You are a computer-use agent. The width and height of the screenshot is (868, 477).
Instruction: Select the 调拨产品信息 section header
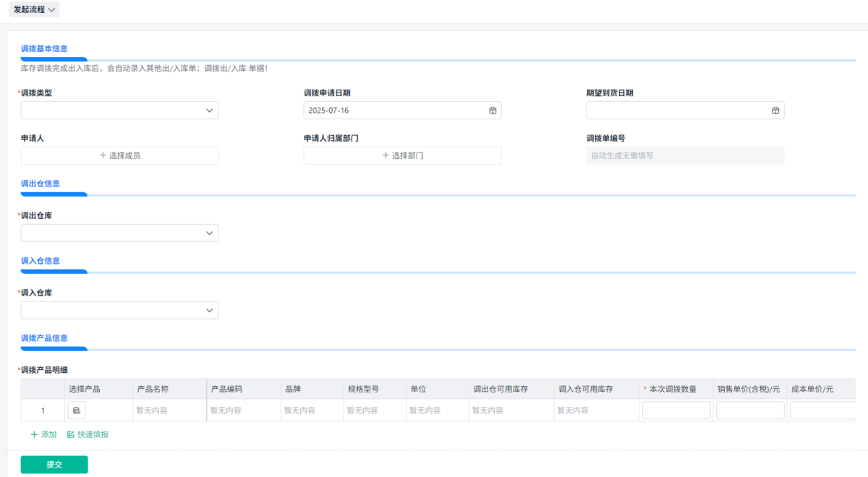[x=44, y=338]
